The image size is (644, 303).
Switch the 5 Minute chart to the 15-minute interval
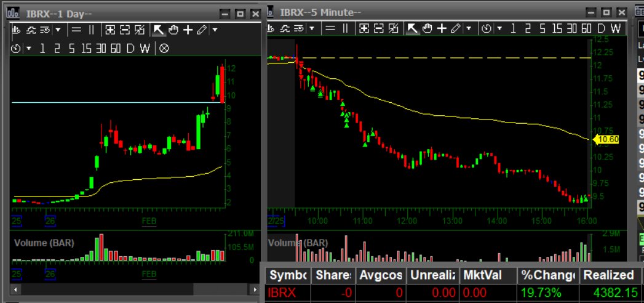(557, 28)
